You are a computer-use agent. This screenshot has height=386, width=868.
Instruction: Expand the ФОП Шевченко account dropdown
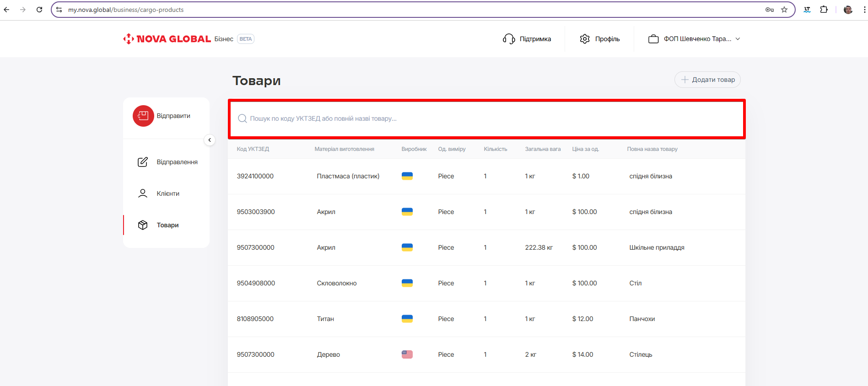(738, 39)
